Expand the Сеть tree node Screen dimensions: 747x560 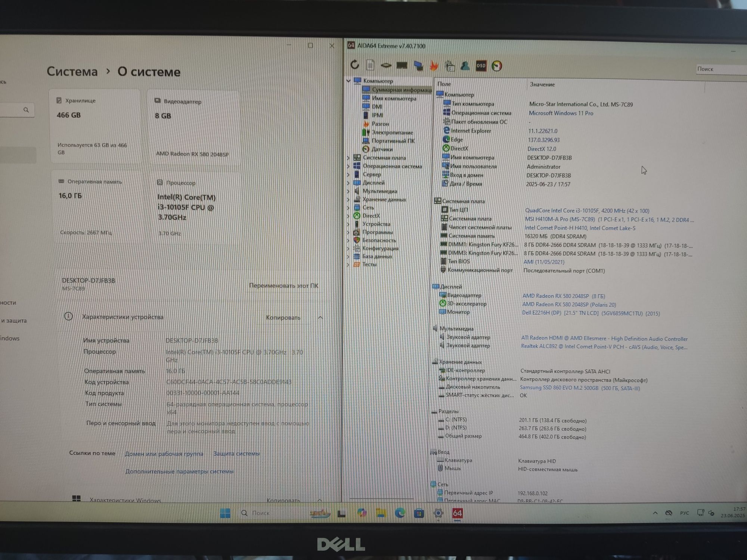[348, 208]
